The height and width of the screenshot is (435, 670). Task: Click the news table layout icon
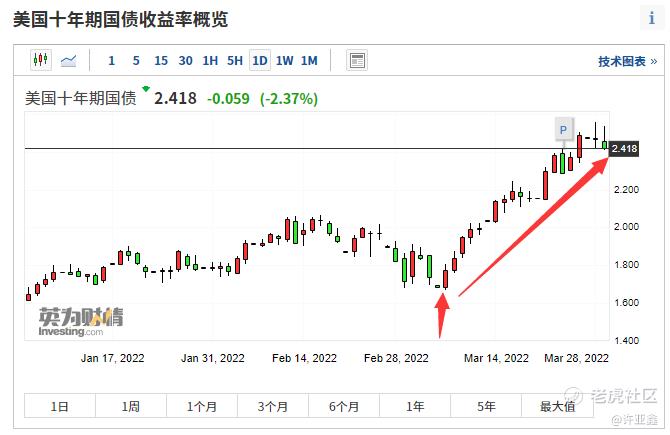(x=357, y=60)
